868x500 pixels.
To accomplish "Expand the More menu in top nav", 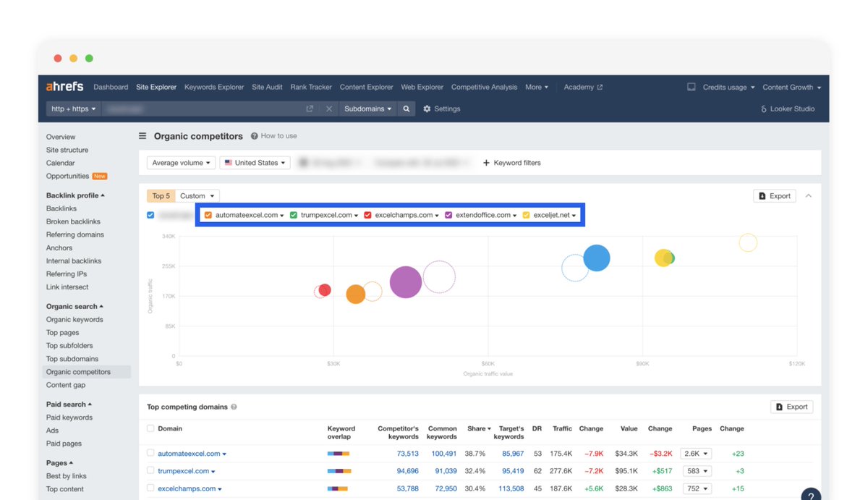I will [x=537, y=87].
